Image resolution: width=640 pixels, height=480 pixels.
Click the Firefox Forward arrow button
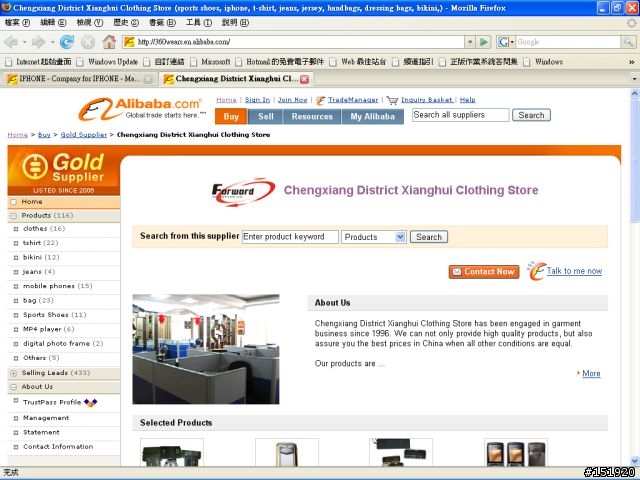tap(38, 42)
